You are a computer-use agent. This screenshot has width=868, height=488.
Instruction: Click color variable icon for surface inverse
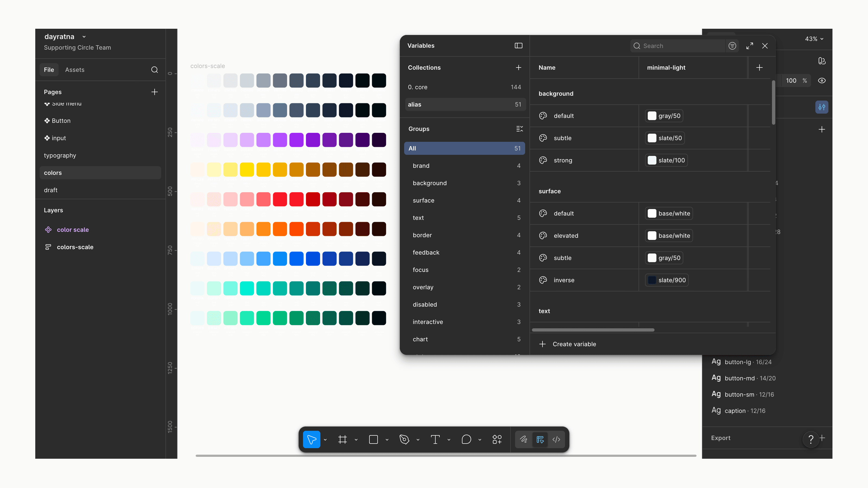tap(543, 280)
